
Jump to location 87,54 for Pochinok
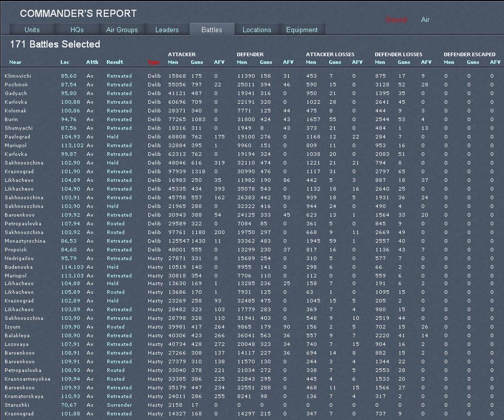pyautogui.click(x=68, y=85)
